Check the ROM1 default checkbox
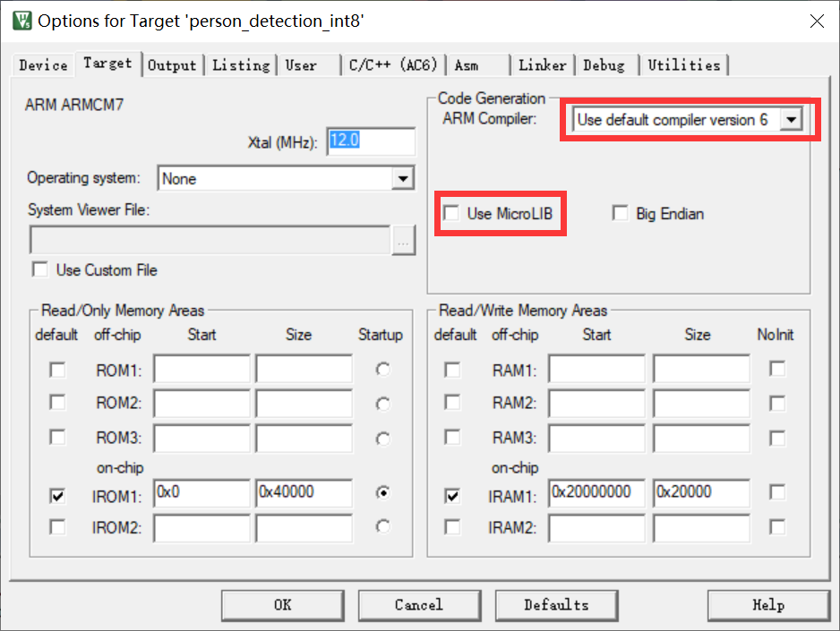 pos(57,370)
